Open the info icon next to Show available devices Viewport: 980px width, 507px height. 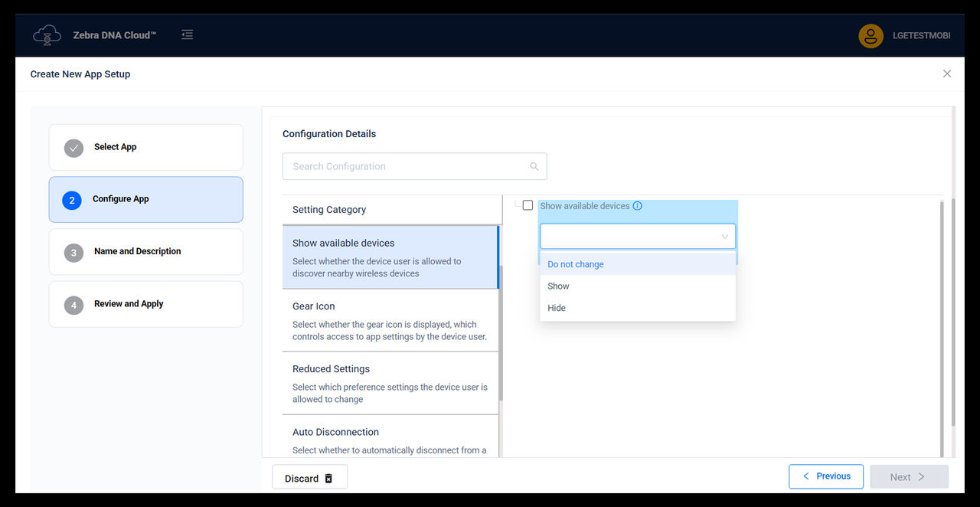638,205
